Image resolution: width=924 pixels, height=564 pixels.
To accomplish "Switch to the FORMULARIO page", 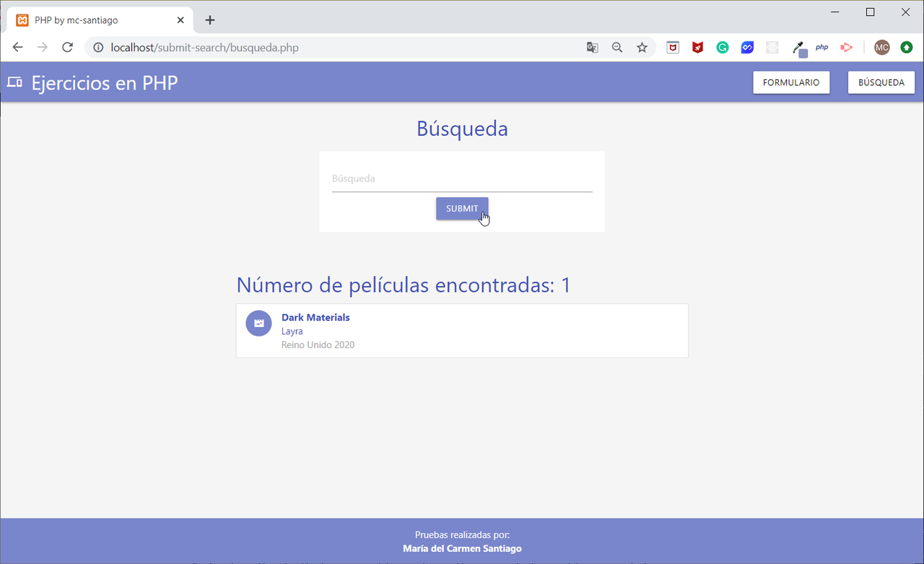I will [791, 82].
